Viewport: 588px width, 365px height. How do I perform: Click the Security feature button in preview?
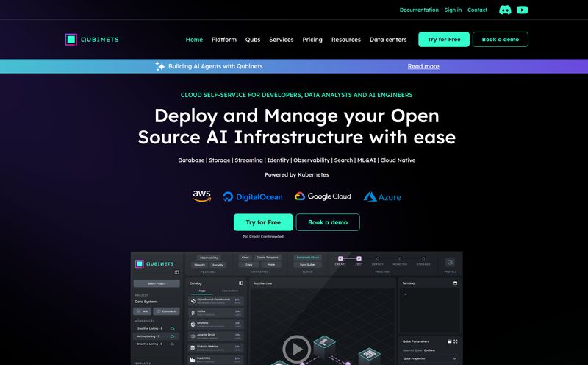pos(218,265)
